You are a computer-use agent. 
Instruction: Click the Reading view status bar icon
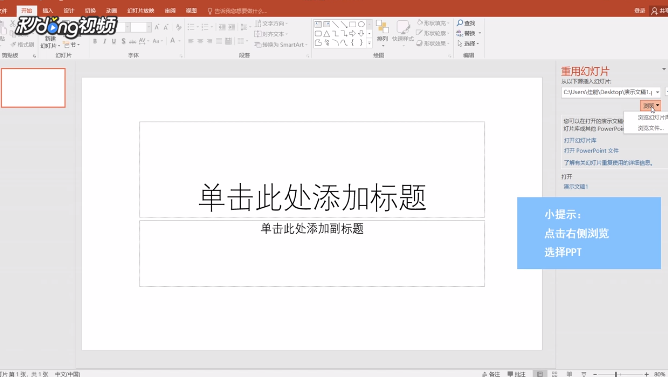569,374
